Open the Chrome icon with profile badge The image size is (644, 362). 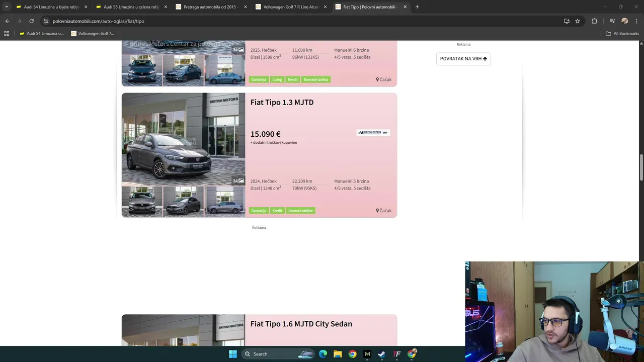click(412, 354)
